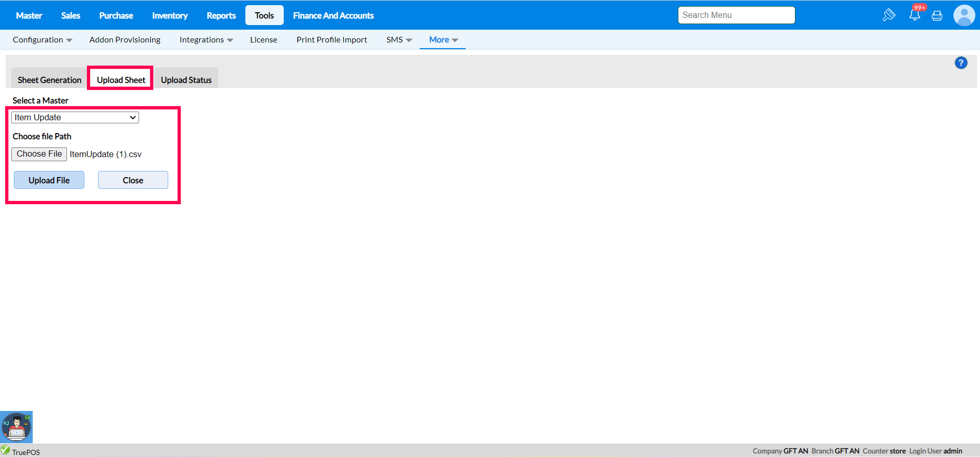Open notifications bell with 99+ badge

point(916,14)
